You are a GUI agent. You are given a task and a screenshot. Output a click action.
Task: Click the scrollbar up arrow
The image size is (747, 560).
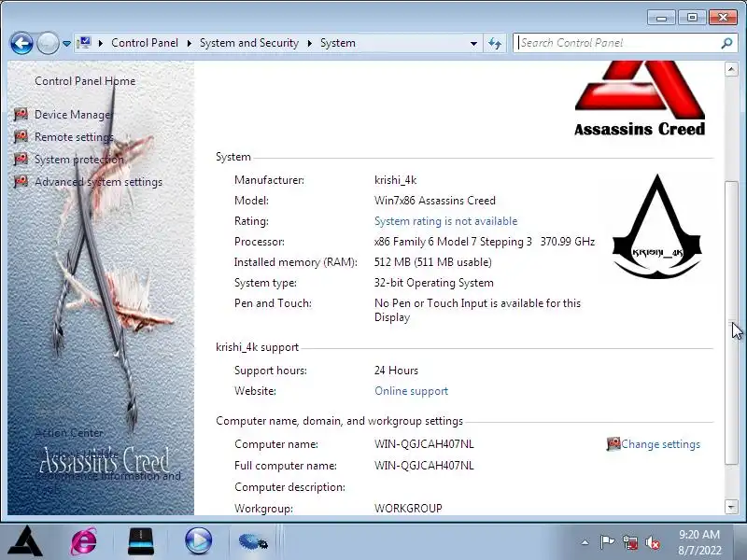731,69
